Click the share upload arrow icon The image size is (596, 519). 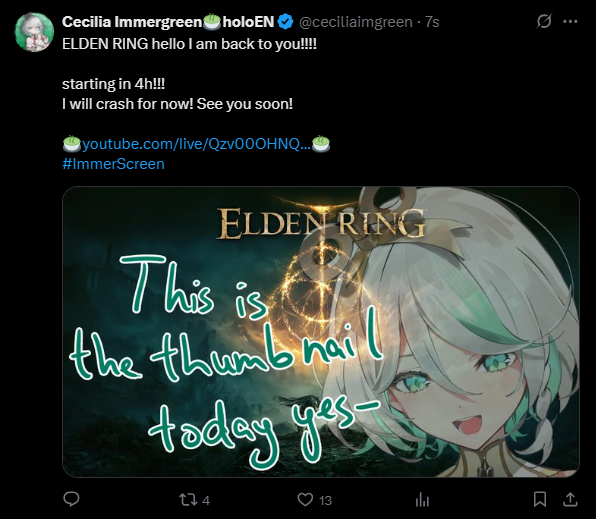pos(570,500)
